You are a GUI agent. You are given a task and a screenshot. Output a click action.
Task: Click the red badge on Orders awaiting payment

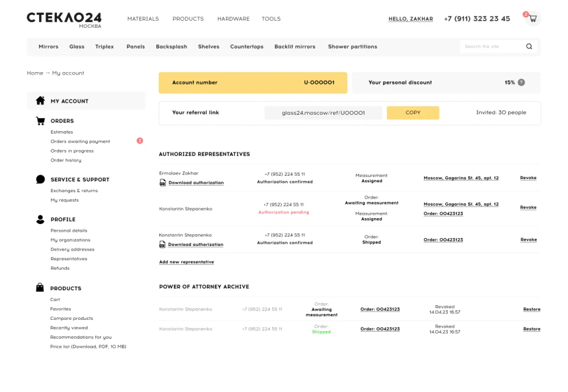140,141
